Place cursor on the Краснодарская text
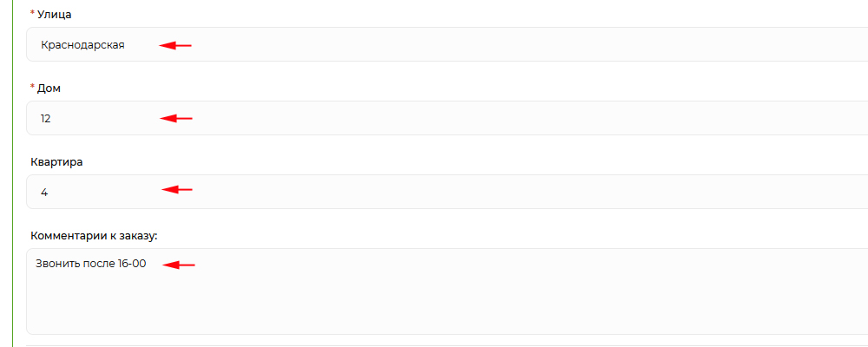The height and width of the screenshot is (347, 868). click(82, 45)
